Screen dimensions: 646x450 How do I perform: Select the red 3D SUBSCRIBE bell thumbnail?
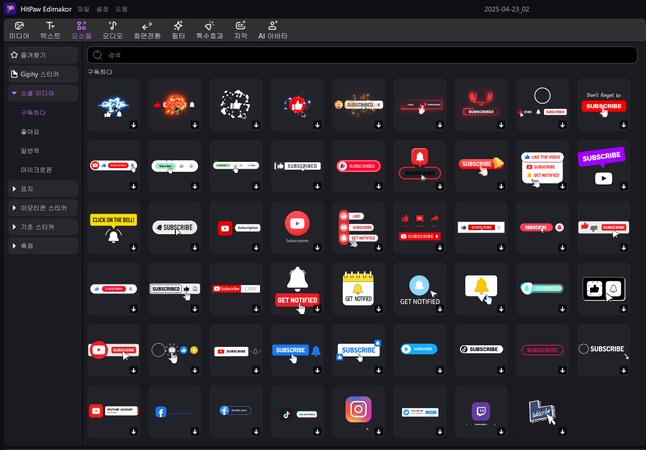click(x=481, y=166)
